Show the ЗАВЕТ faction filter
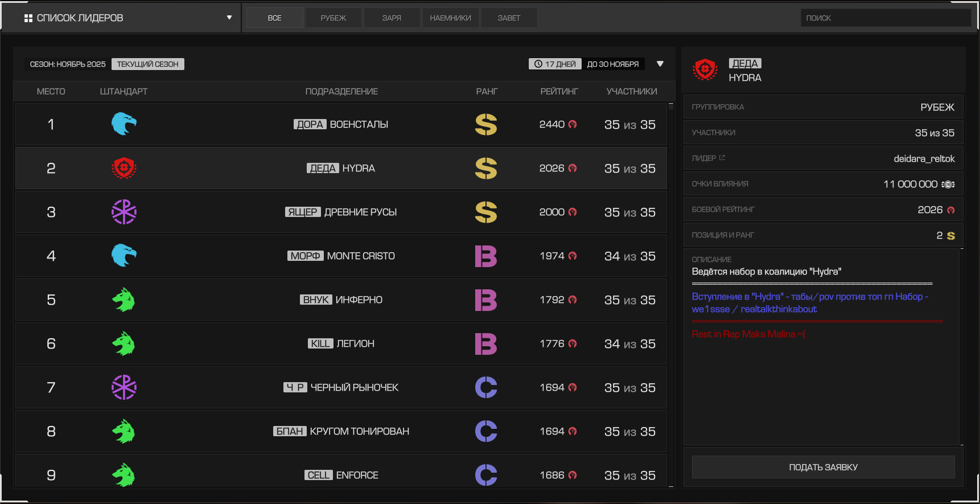 pos(509,18)
